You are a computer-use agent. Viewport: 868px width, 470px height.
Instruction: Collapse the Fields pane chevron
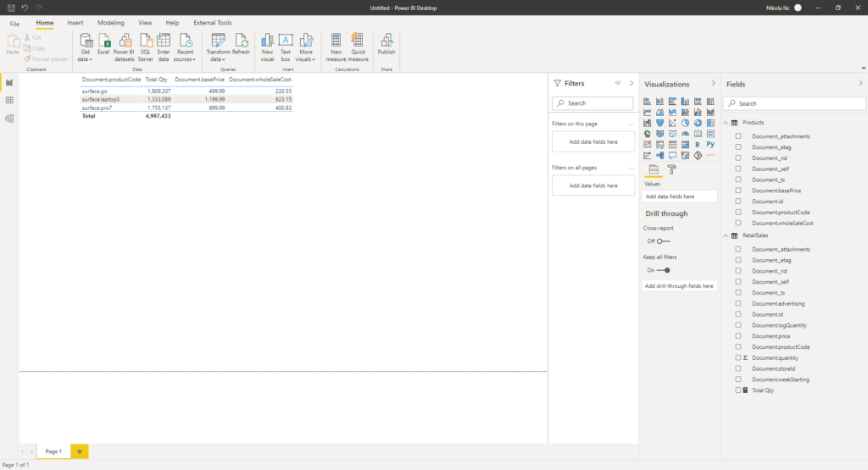[860, 84]
